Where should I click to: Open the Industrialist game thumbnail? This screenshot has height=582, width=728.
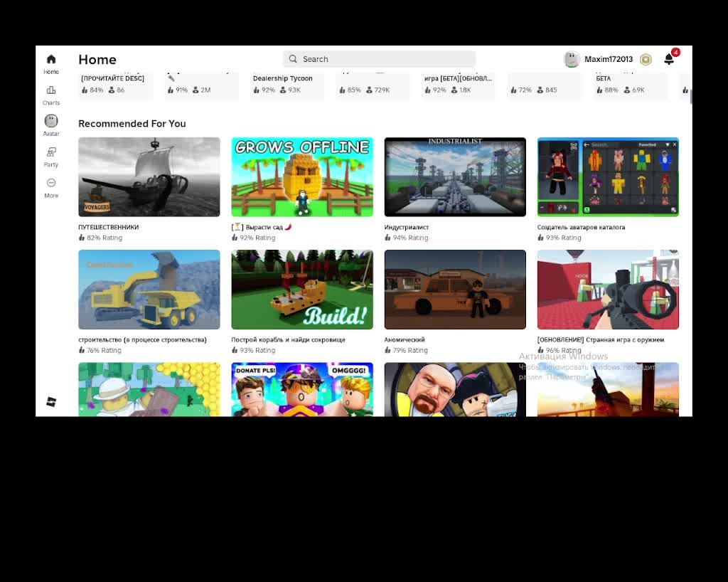tap(455, 177)
